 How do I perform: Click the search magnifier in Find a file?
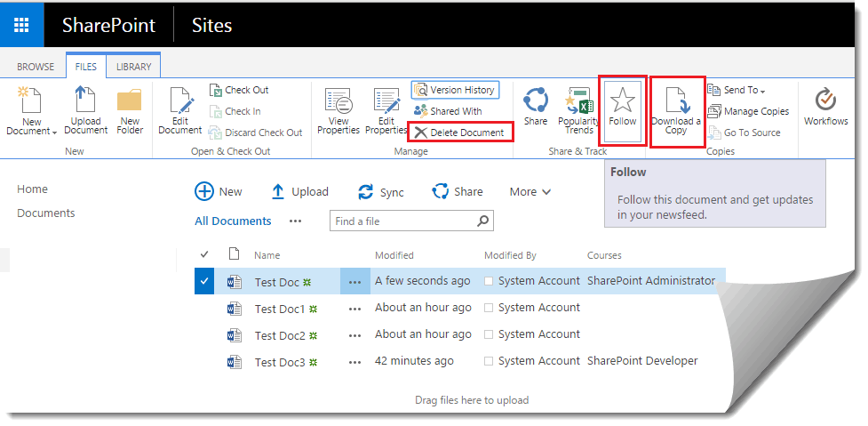(482, 221)
